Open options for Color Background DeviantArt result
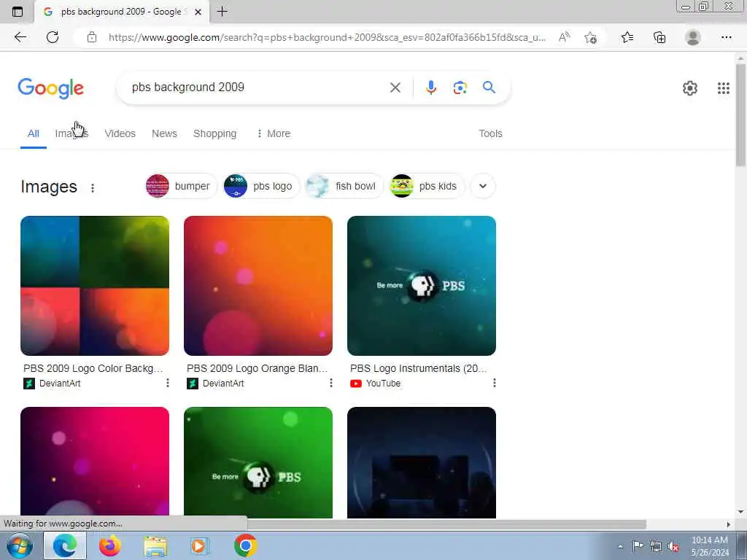 pyautogui.click(x=168, y=383)
